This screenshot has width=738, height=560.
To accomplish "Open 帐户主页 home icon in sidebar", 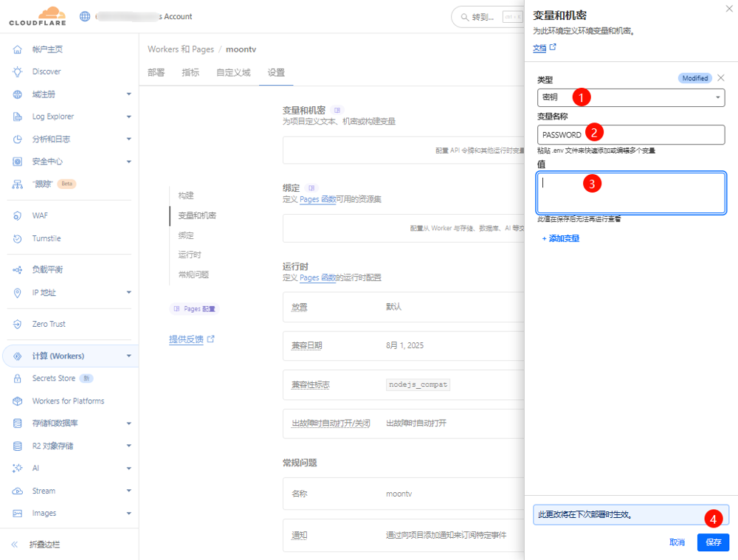I will (x=17, y=49).
